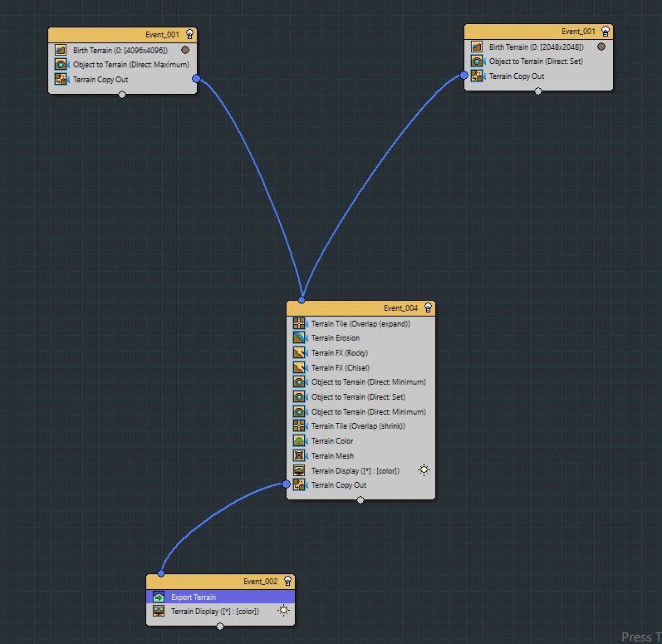Click the blue input connector atop Event_004
The image size is (662, 644).
click(302, 300)
